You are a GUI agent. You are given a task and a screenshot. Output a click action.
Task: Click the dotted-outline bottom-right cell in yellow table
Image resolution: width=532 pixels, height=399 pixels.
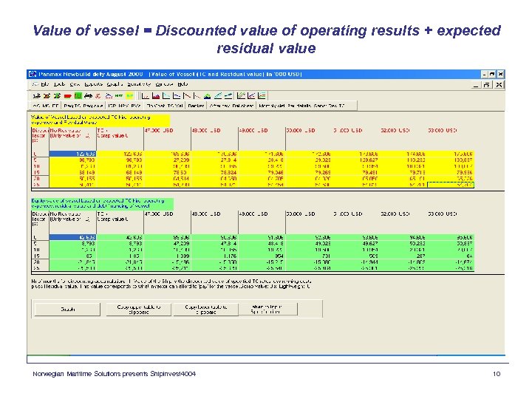click(x=451, y=185)
